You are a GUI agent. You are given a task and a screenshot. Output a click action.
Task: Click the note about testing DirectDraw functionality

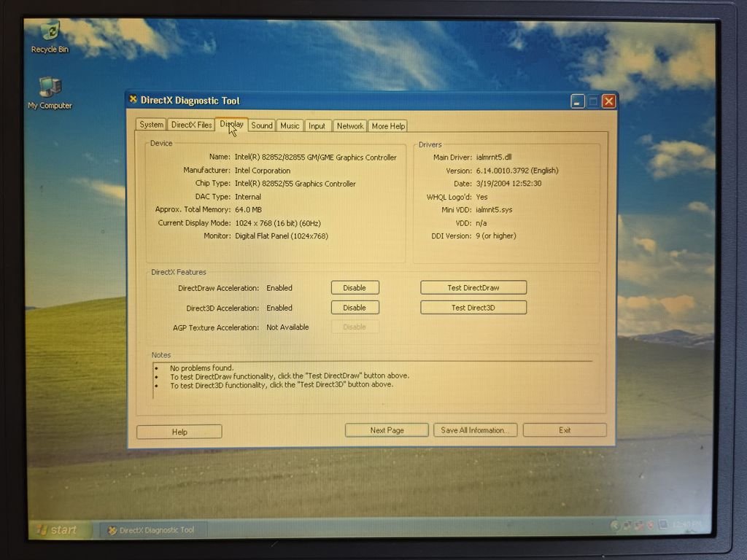pos(290,376)
